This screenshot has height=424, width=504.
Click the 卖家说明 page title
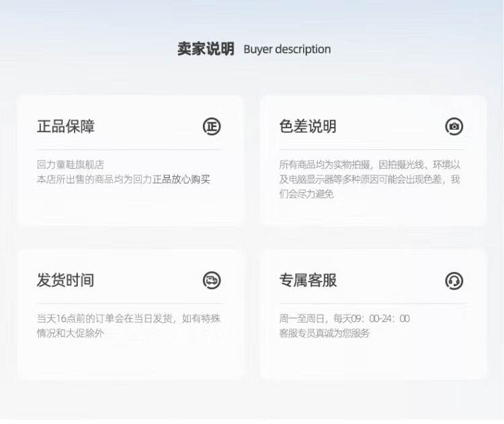click(x=206, y=49)
